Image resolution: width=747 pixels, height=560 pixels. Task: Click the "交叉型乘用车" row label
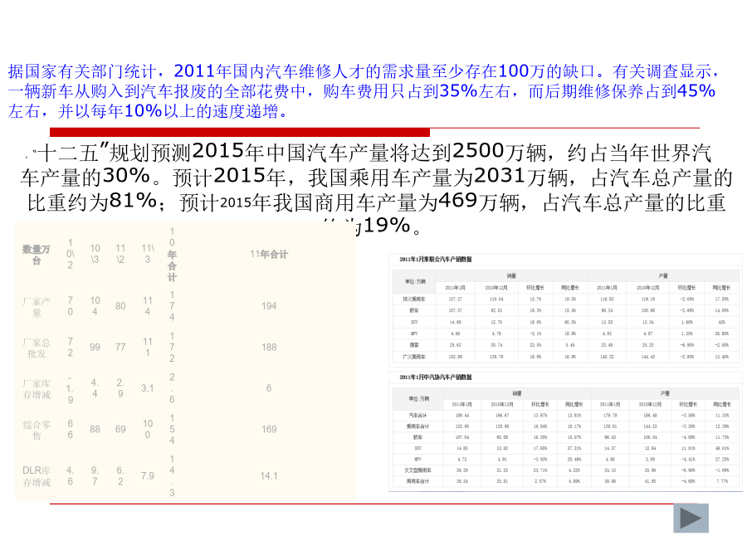tap(417, 470)
